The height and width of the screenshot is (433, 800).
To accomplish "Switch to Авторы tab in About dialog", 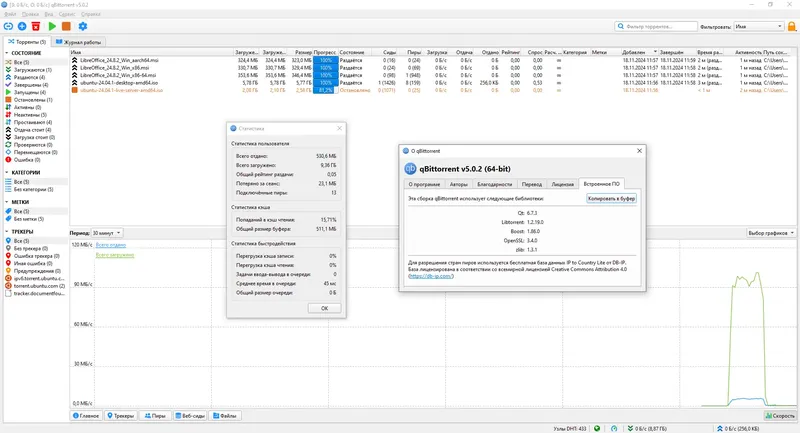I will (x=458, y=184).
